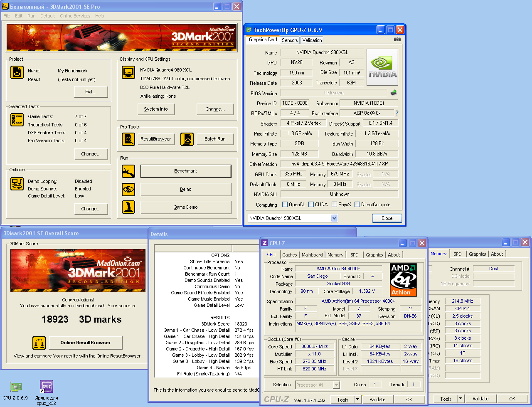This screenshot has height=407, width=532.
Task: Click the Batch Run icon in Pro Tools
Action: point(187,139)
